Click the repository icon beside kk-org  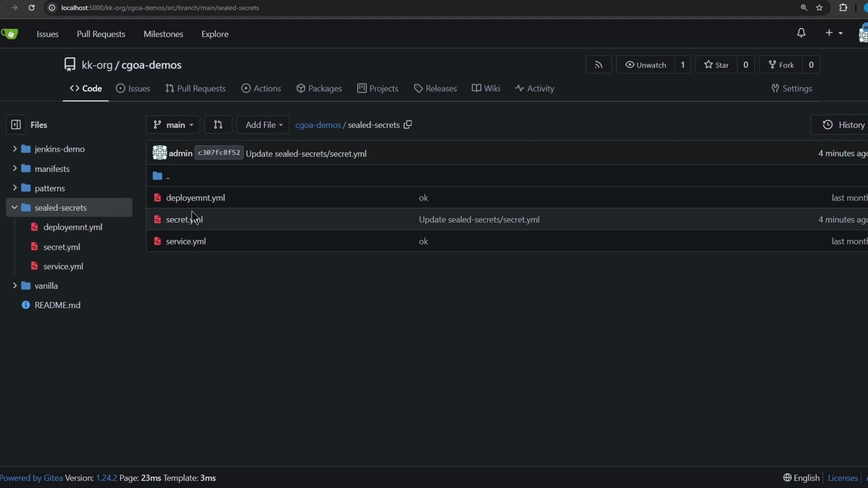click(x=70, y=65)
